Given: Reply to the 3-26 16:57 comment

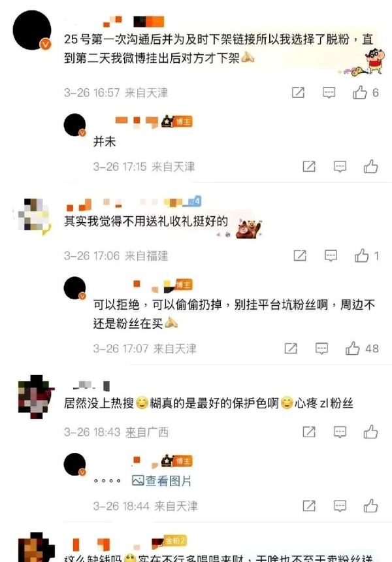Looking at the screenshot, I should coord(329,93).
